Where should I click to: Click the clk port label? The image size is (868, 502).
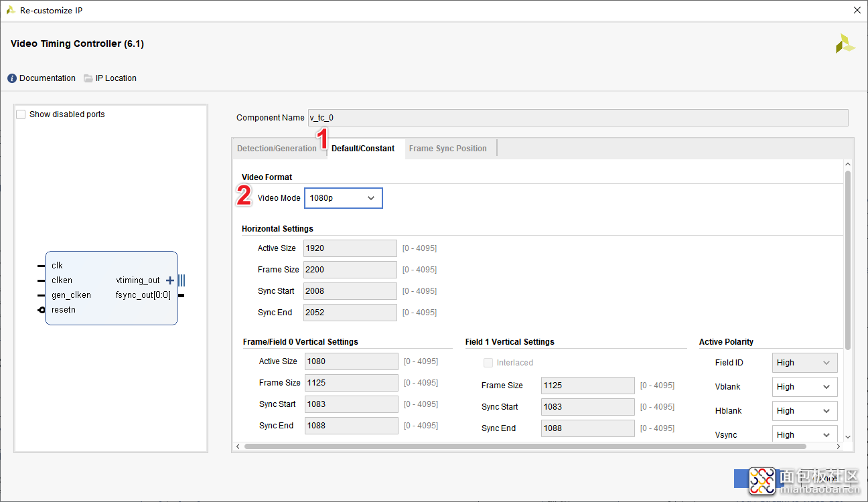57,266
